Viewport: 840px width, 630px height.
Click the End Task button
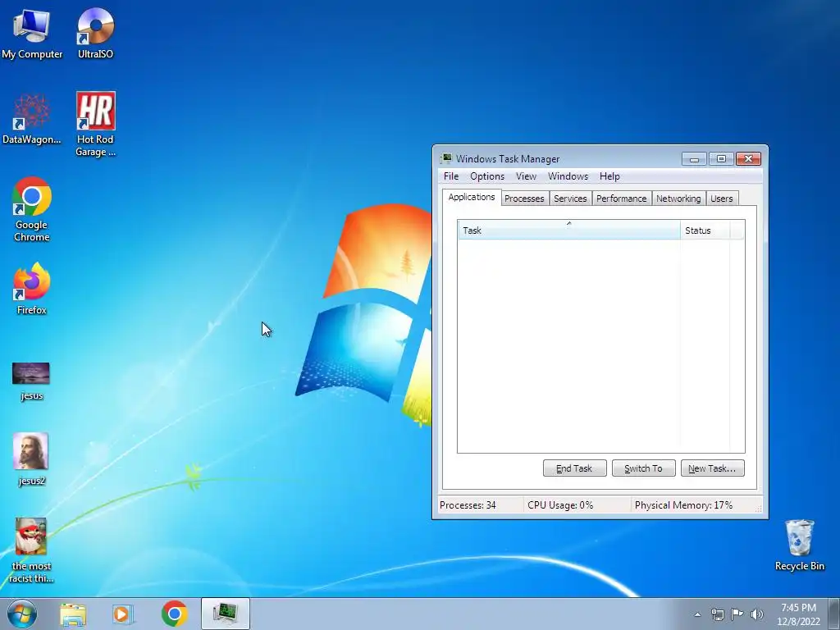pos(574,468)
